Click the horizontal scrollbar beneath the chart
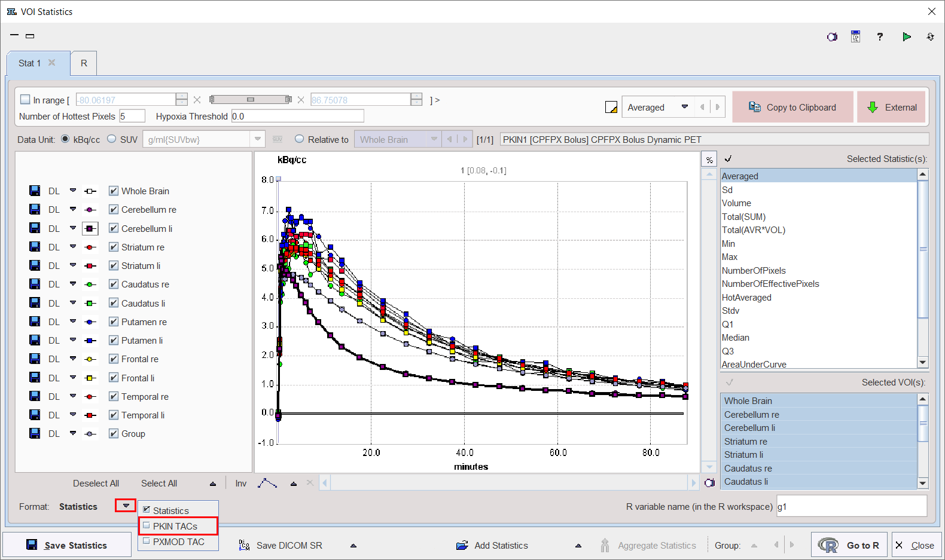The image size is (945, 560). (510, 483)
